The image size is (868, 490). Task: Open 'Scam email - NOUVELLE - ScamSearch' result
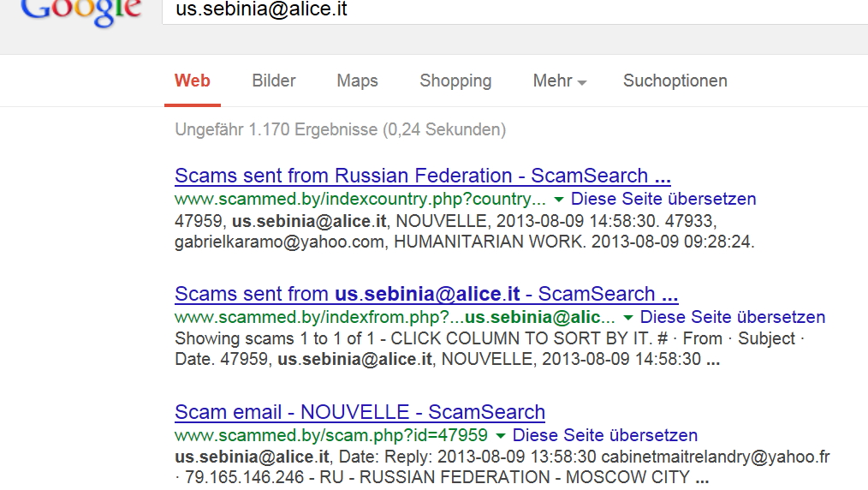(x=360, y=413)
